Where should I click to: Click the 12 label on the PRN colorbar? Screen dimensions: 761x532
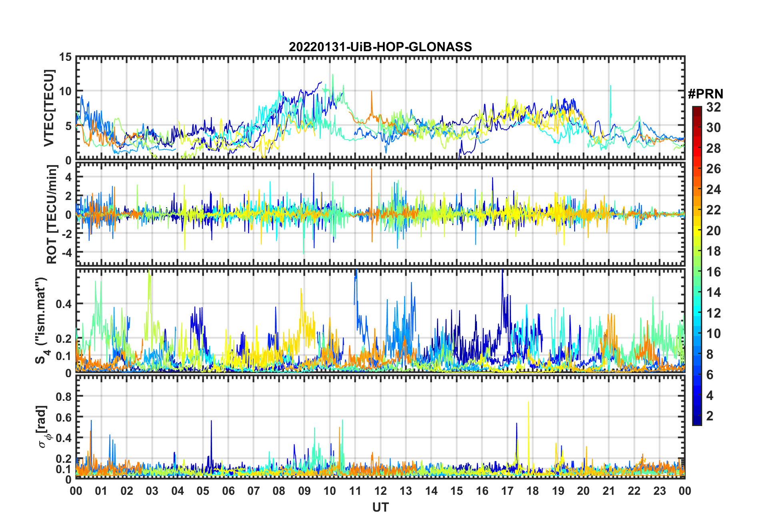713,313
